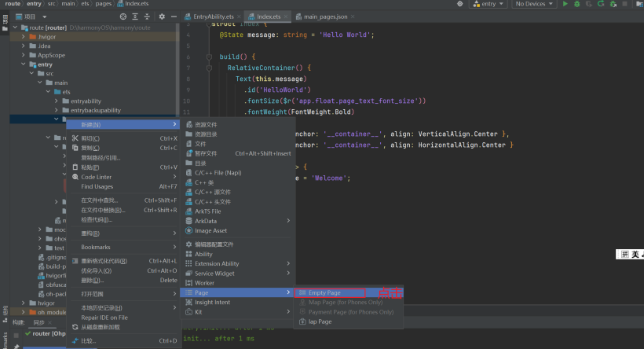Click the green Debug bug icon
This screenshot has height=349, width=644.
[x=576, y=4]
